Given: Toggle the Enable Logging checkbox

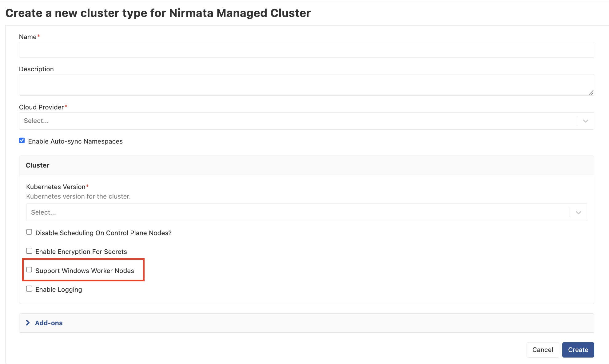Looking at the screenshot, I should click(29, 289).
